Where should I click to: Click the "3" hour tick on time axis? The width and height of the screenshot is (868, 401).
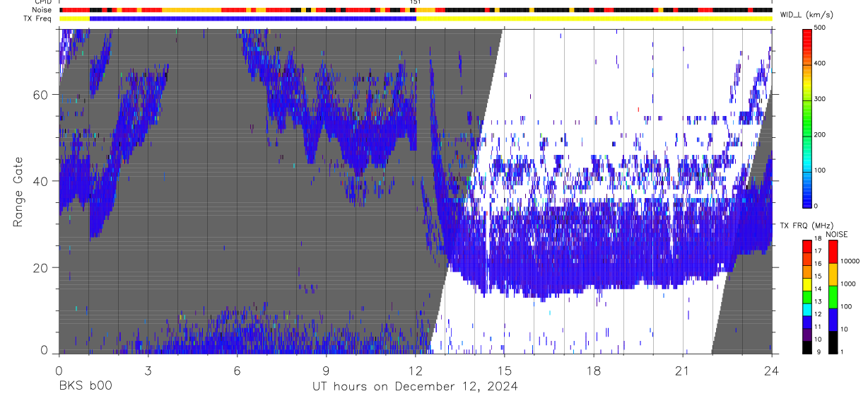coord(148,370)
